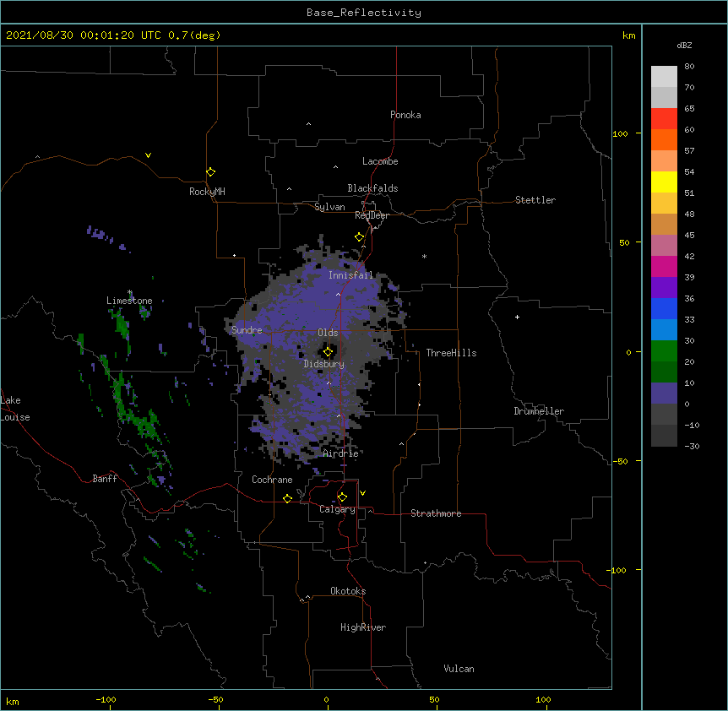The image size is (728, 711).
Task: Click the white asterisk marker east of Innisfail
Action: 424,256
